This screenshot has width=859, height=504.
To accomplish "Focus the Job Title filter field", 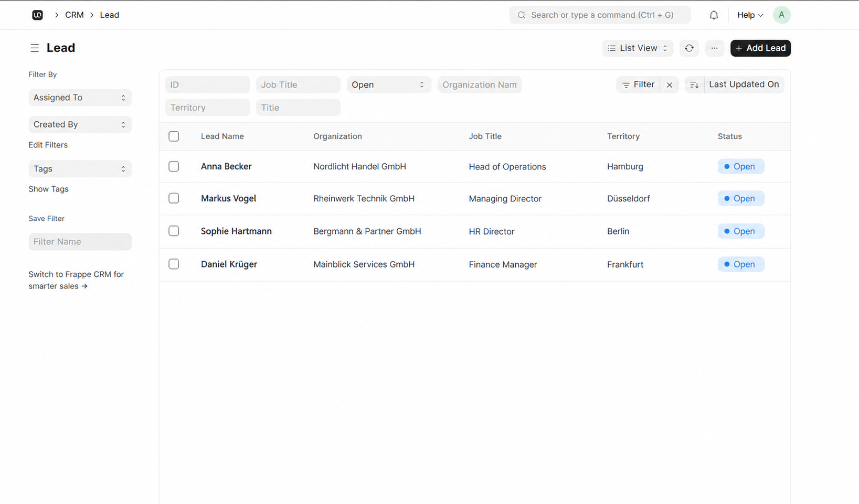I will (298, 84).
